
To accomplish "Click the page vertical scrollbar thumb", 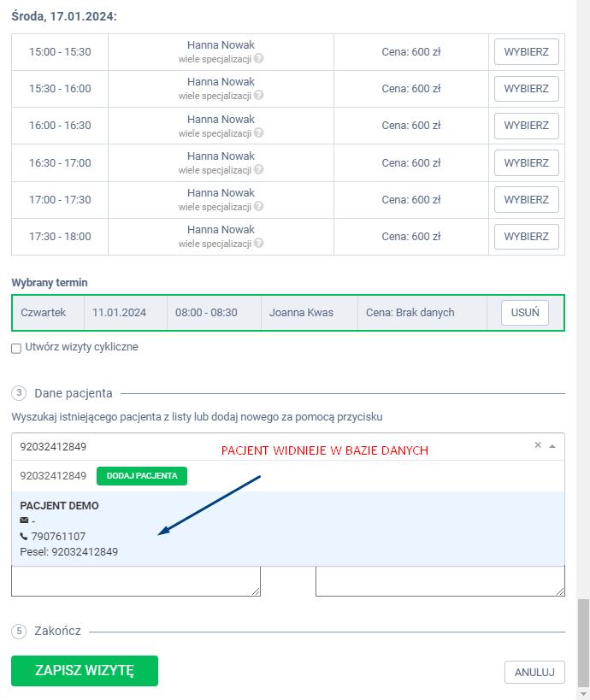I will point(583,641).
